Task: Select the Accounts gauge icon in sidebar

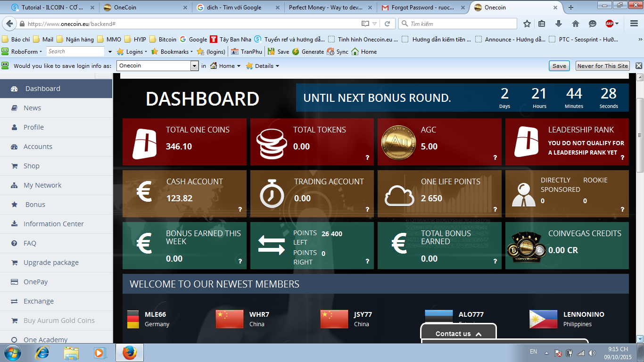Action: (x=14, y=147)
